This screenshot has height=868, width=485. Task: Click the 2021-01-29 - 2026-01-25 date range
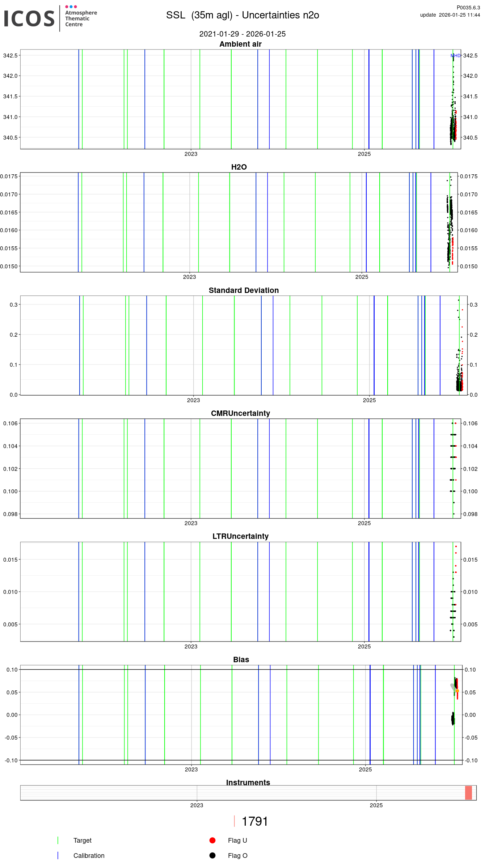click(242, 34)
